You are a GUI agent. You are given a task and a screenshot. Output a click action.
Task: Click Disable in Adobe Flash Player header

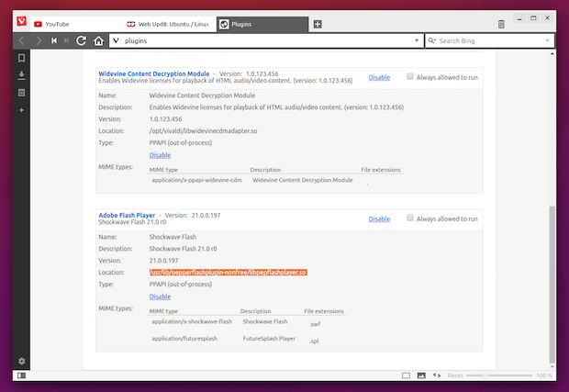379,218
